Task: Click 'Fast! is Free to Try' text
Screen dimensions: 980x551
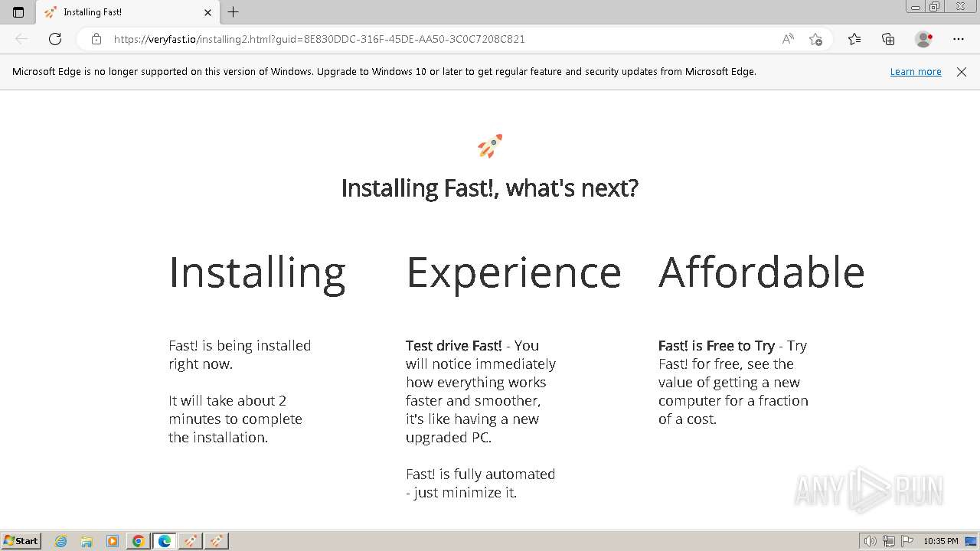Action: point(717,346)
